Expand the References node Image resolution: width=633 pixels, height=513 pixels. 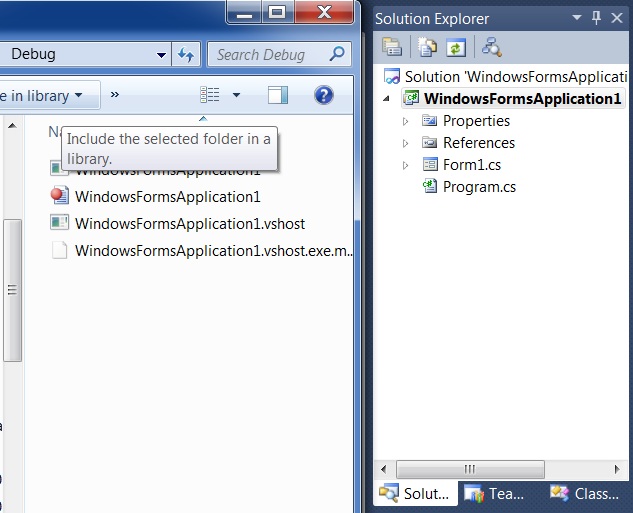tap(405, 143)
